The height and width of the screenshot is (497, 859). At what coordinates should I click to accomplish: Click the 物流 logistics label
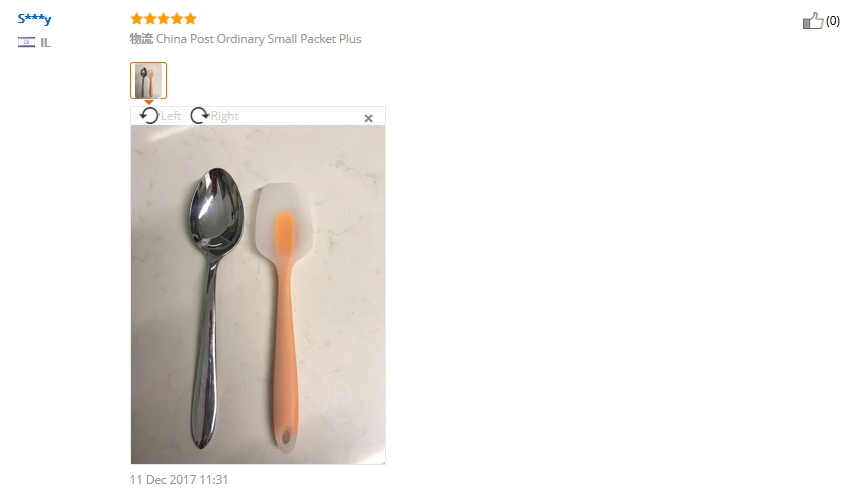coord(141,39)
